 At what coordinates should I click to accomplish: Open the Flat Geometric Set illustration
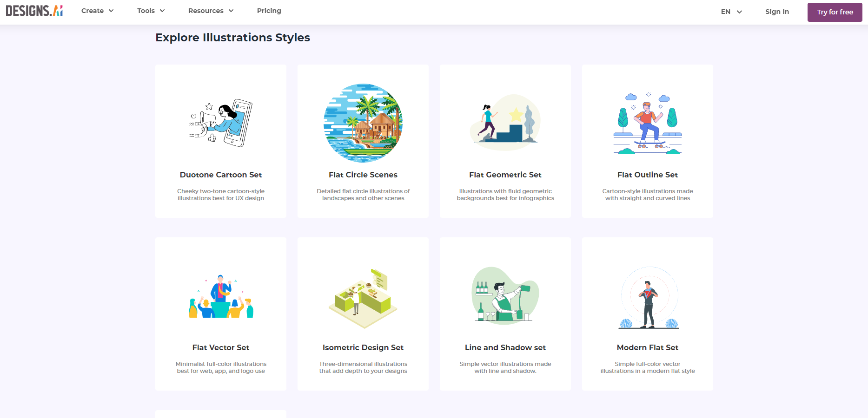[505, 123]
